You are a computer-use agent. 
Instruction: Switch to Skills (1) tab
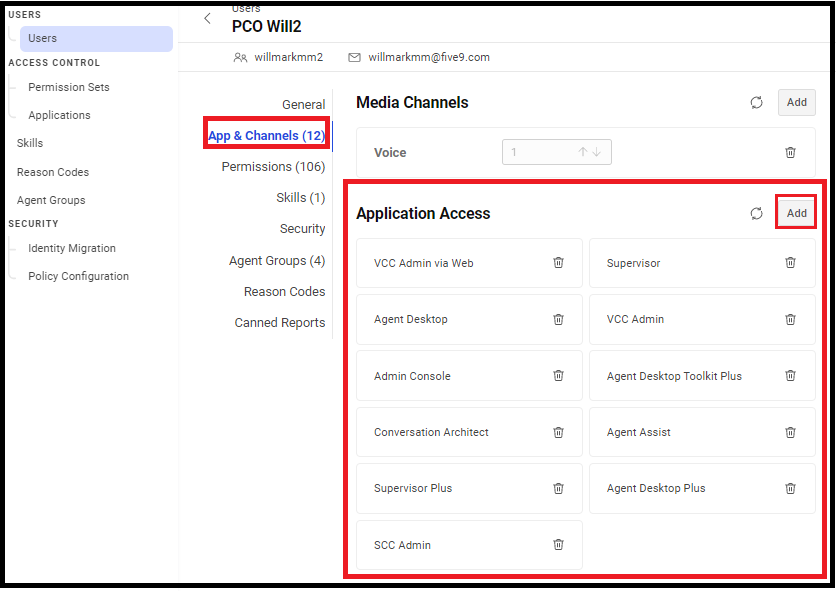pos(301,197)
